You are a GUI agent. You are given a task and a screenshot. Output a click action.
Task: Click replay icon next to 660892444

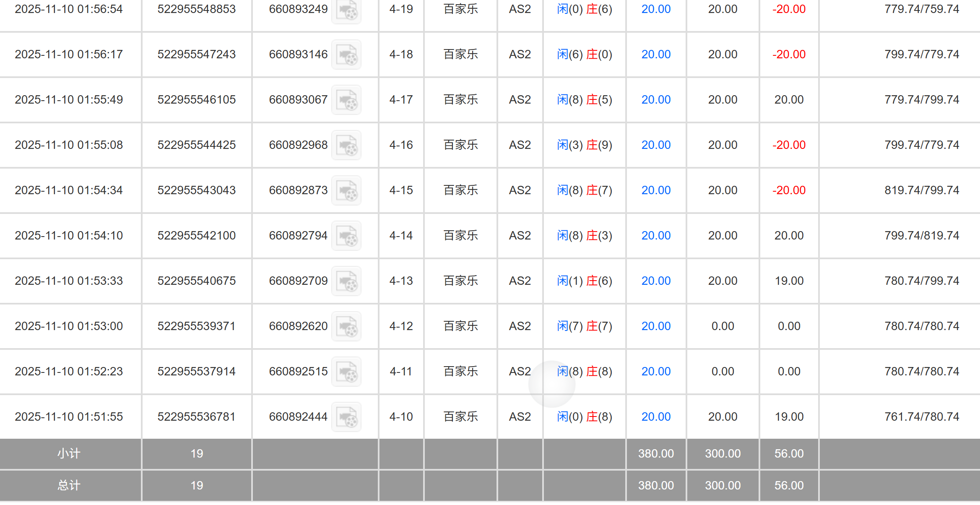(x=346, y=417)
